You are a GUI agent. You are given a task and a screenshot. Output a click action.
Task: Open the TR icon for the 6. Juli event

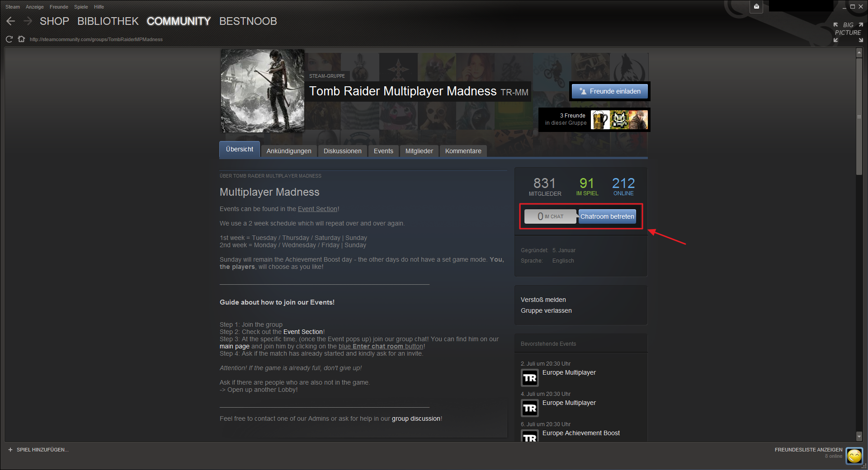[530, 436]
